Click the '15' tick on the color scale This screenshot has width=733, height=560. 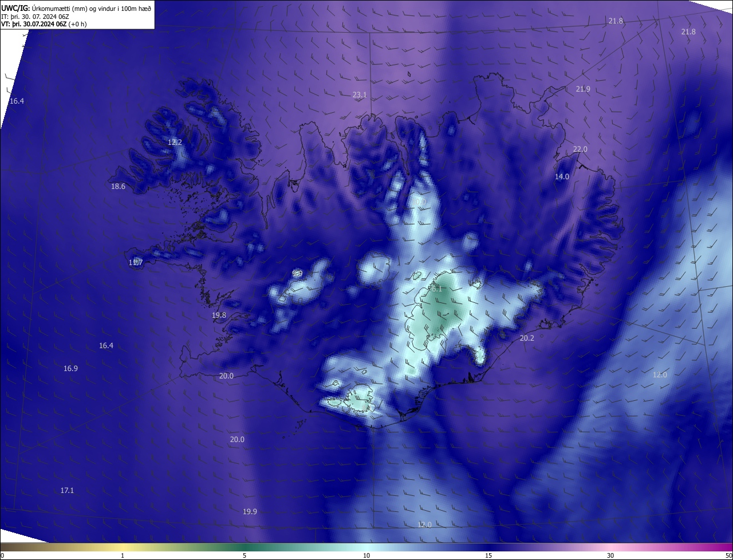click(x=488, y=555)
